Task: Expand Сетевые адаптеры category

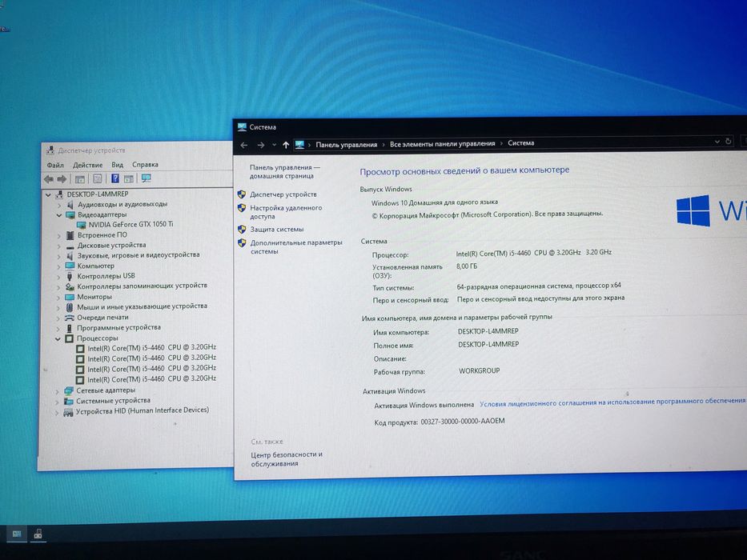Action: click(58, 391)
